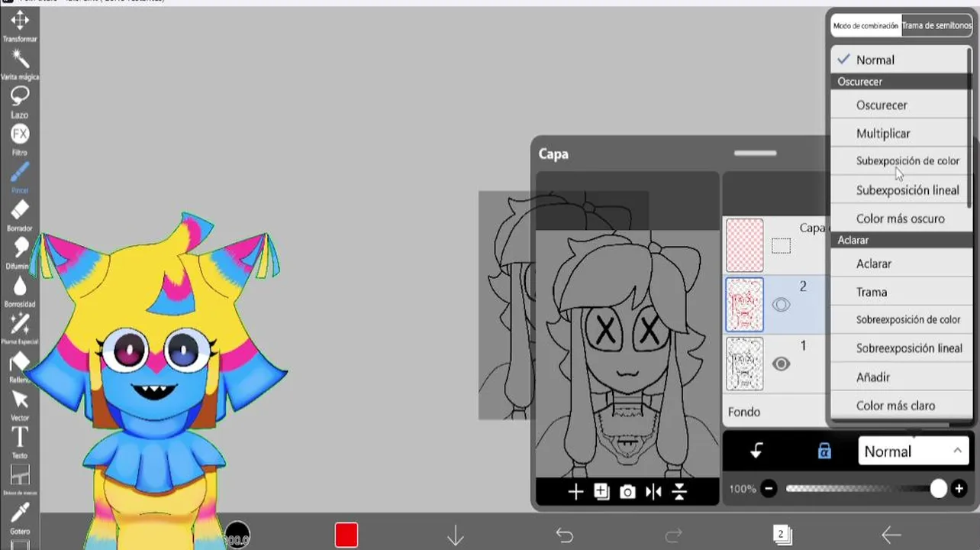Redo the last undone action
The image size is (980, 550).
click(673, 535)
